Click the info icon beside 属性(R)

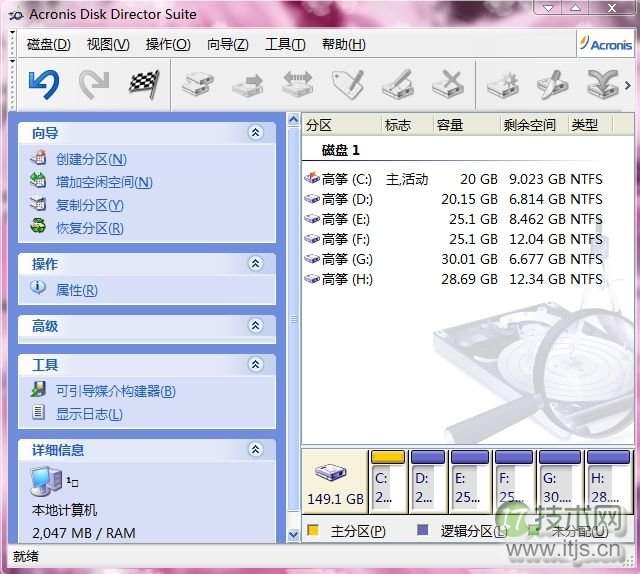tap(38, 287)
